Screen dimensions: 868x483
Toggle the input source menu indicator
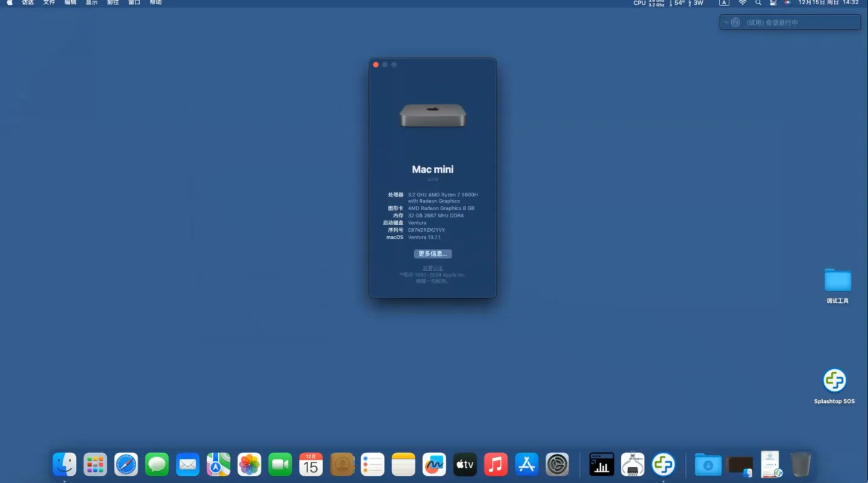coord(724,3)
